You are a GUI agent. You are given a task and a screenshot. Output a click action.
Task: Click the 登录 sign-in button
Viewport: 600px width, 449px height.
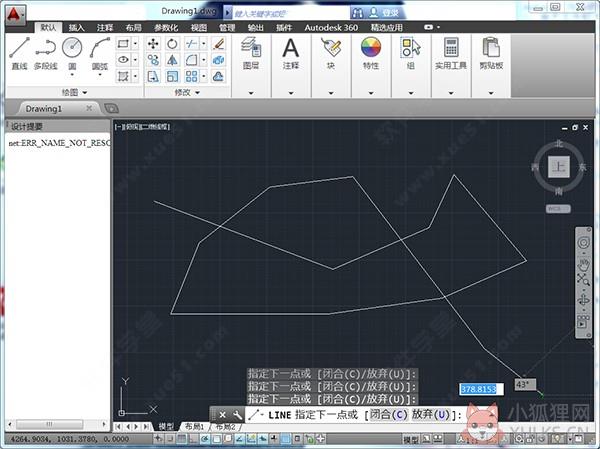pos(384,13)
